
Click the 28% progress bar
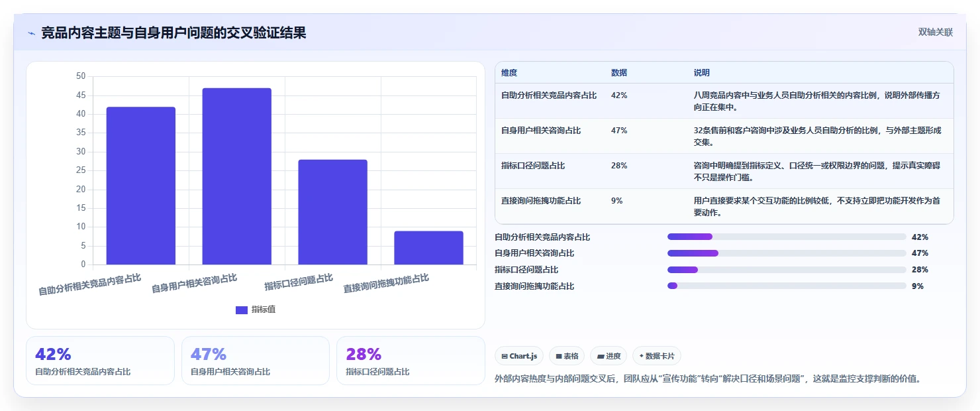point(787,270)
